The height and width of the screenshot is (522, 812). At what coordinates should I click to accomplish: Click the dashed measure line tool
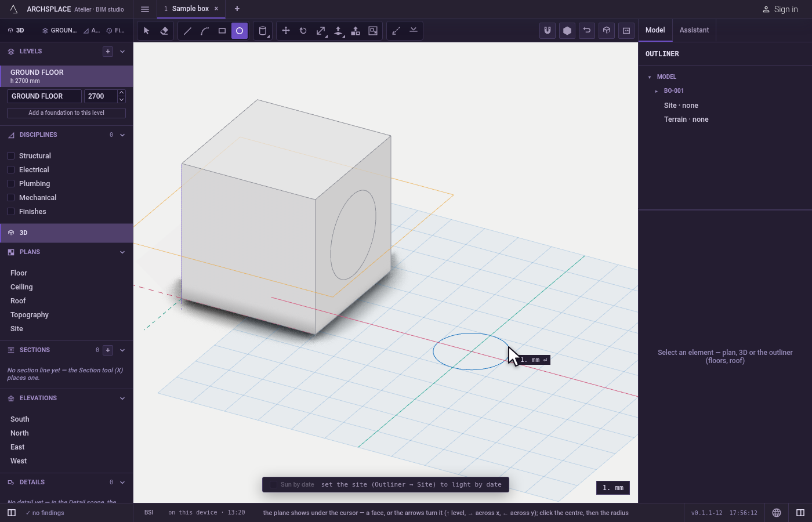pyautogui.click(x=396, y=31)
